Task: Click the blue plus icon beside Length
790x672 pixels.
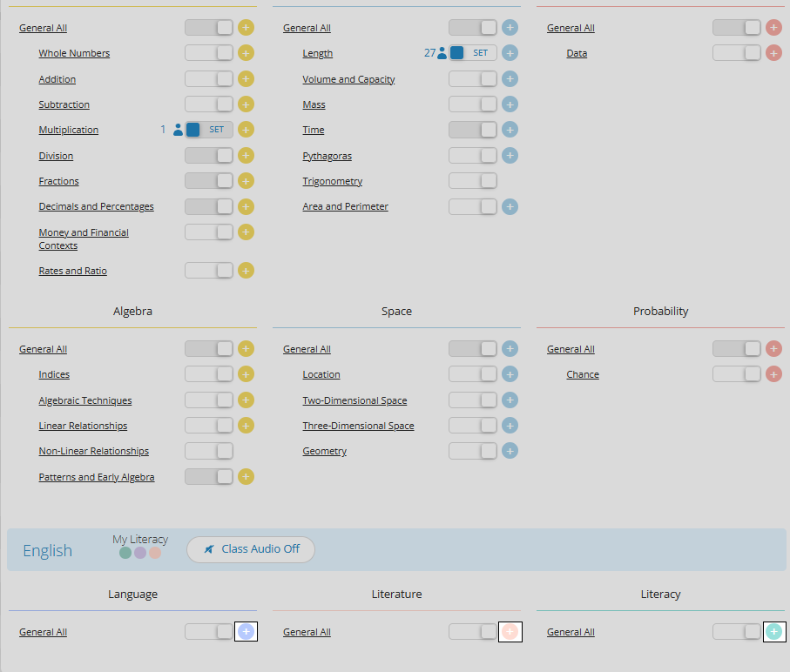Action: (510, 53)
